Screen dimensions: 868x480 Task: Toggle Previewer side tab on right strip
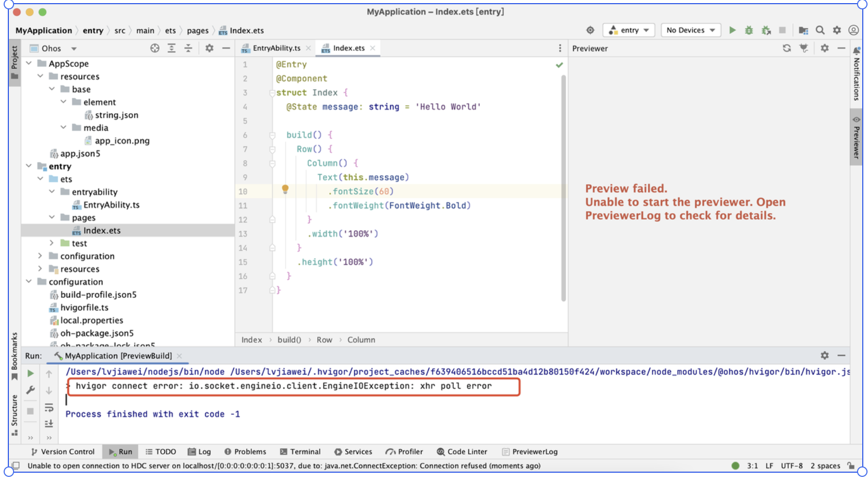coord(857,137)
